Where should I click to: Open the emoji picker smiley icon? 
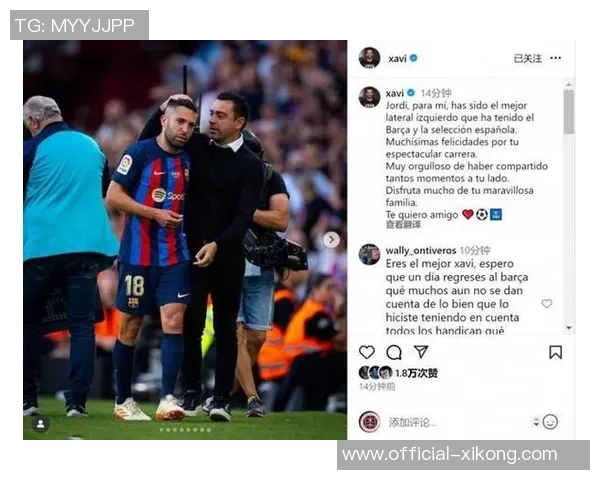(x=550, y=422)
